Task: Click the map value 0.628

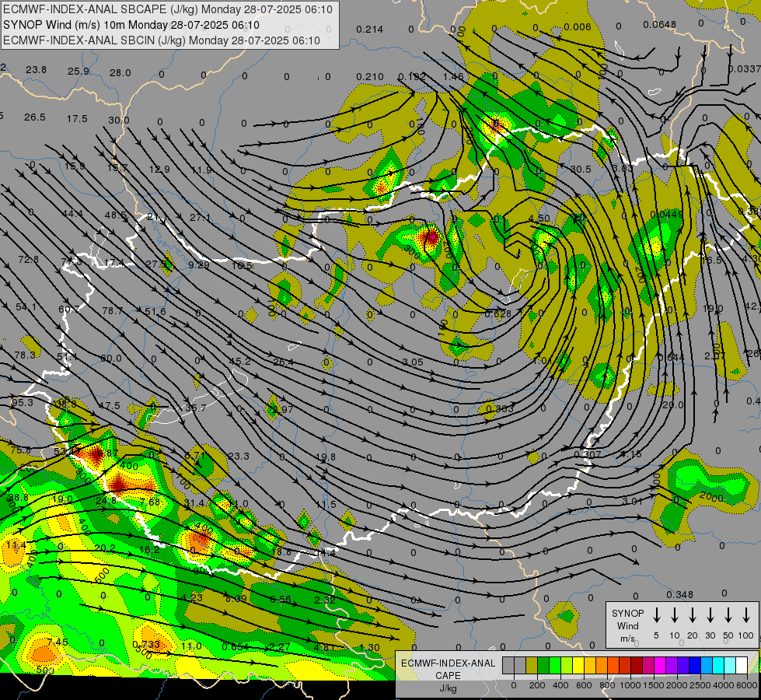Action: [498, 314]
